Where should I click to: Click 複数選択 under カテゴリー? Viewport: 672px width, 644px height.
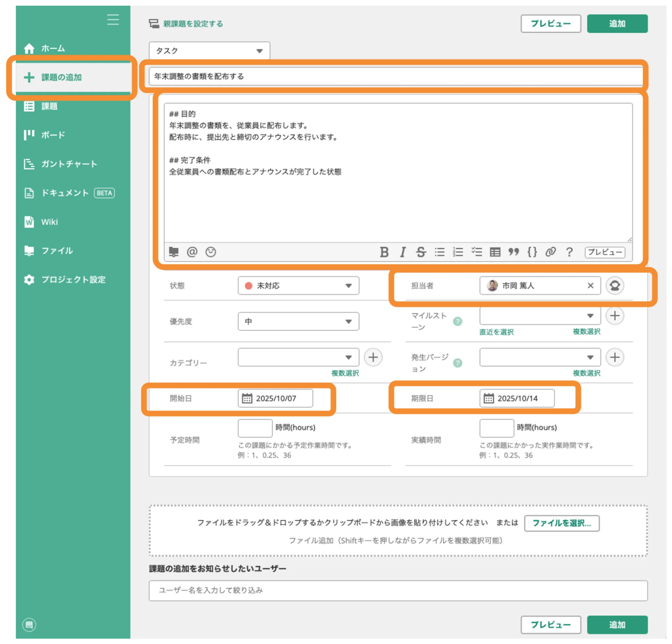[345, 373]
